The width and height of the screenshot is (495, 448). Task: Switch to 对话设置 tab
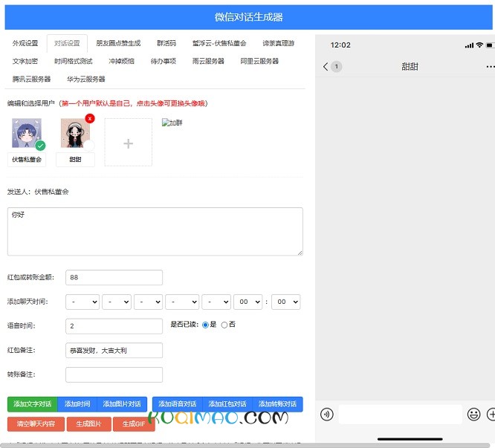[x=67, y=43]
